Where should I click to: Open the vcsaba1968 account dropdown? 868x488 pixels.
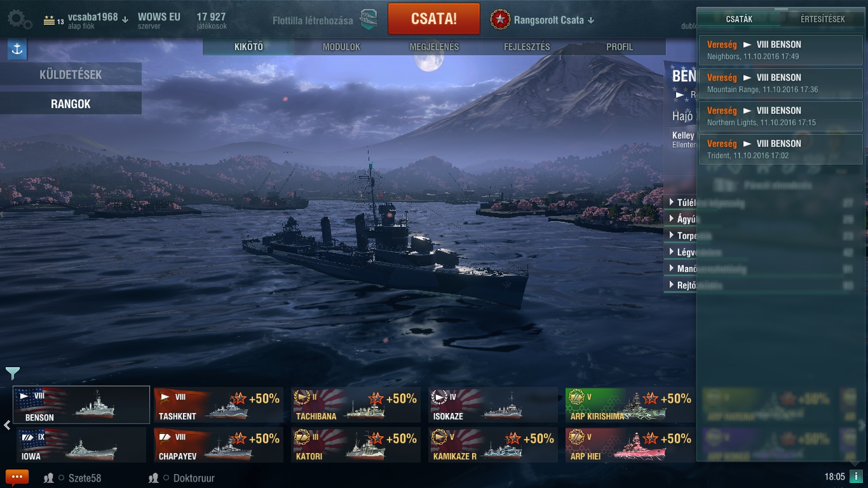125,20
